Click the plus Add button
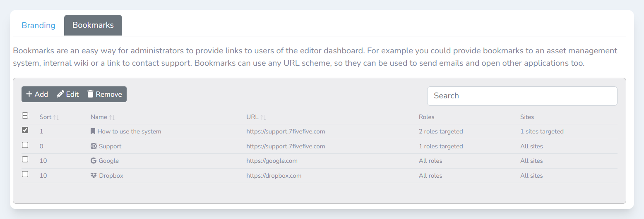The height and width of the screenshot is (219, 644). pyautogui.click(x=37, y=94)
